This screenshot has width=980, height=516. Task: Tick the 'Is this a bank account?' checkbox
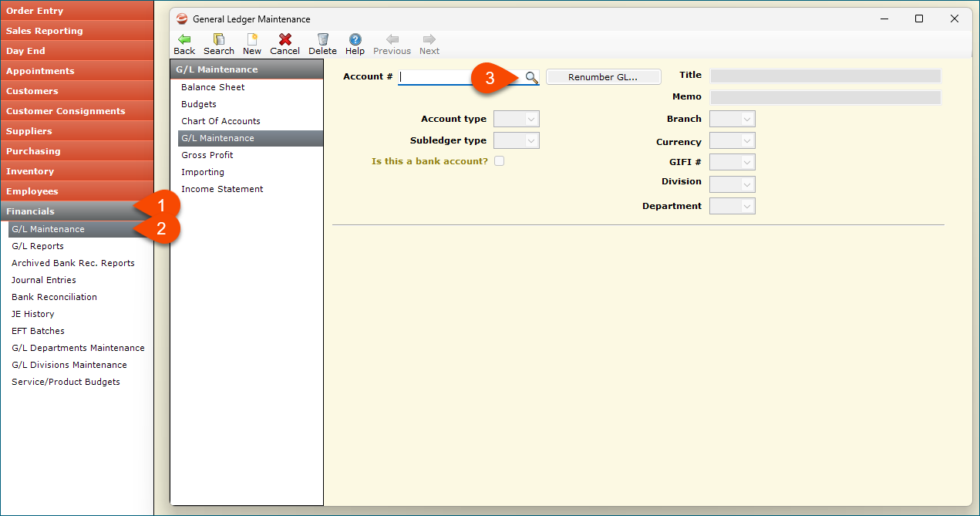point(499,161)
